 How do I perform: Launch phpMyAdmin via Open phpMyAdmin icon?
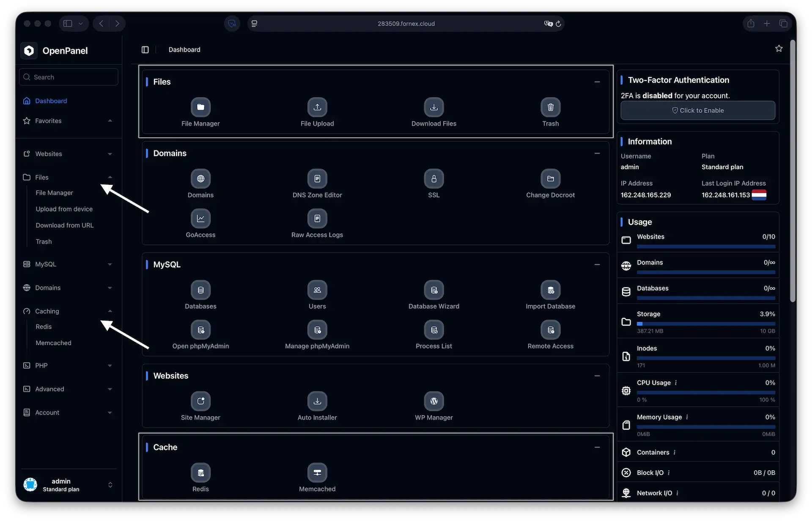tap(200, 330)
